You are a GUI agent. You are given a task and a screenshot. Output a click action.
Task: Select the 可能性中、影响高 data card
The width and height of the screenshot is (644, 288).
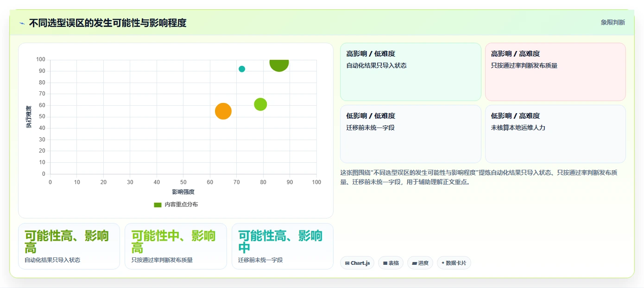176,246
